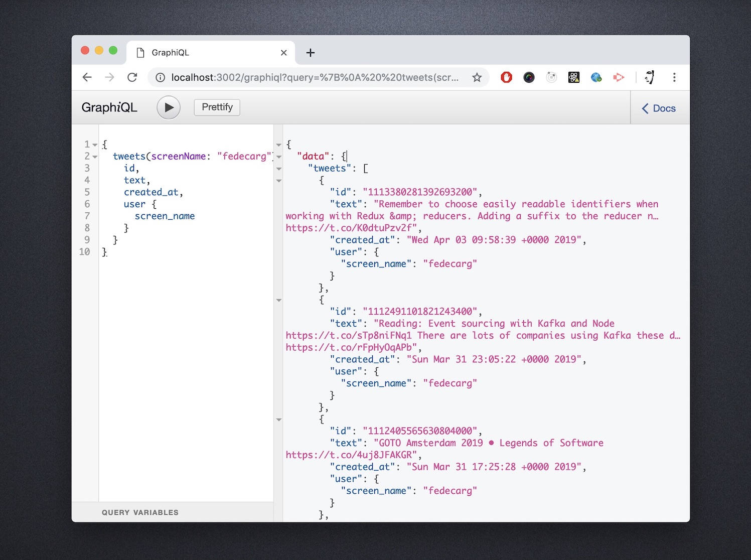
Task: Click the date "Sun Mar 31 17:25:28 +0000 2019"
Action: coord(494,467)
